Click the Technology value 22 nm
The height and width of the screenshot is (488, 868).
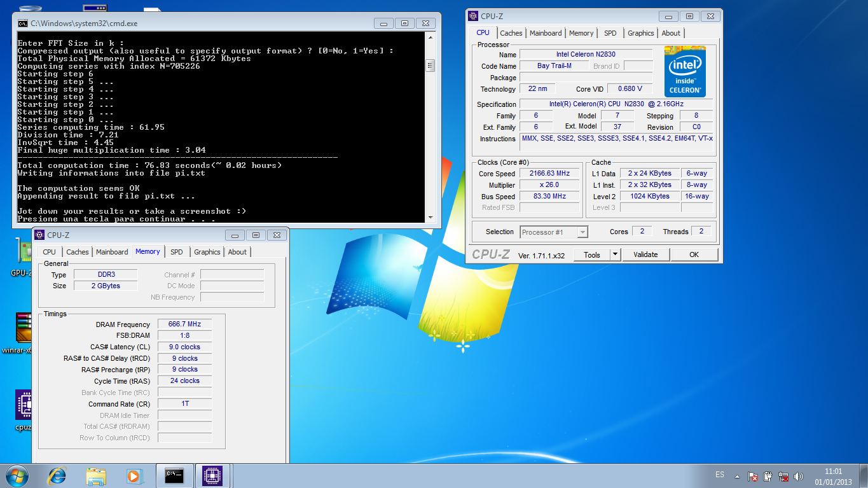tap(537, 89)
